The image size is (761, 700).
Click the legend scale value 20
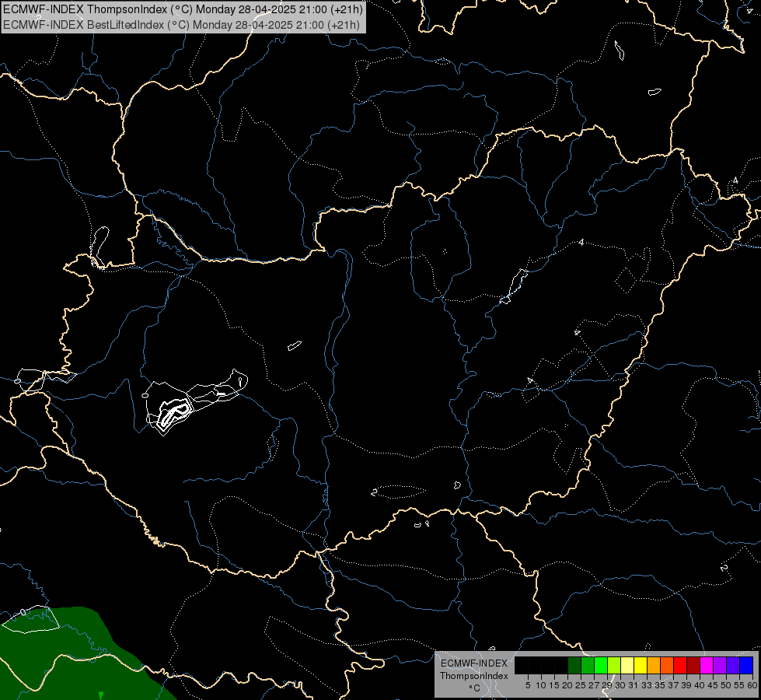click(x=567, y=685)
